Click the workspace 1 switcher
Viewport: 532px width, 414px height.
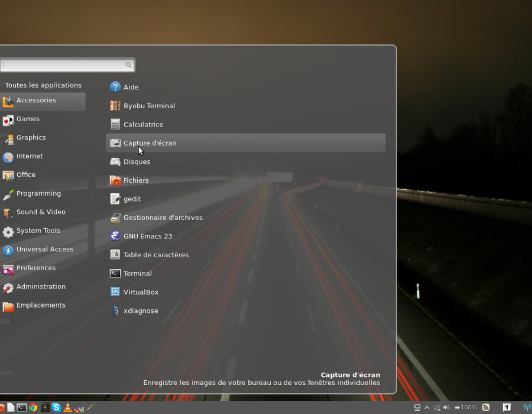coord(507,407)
